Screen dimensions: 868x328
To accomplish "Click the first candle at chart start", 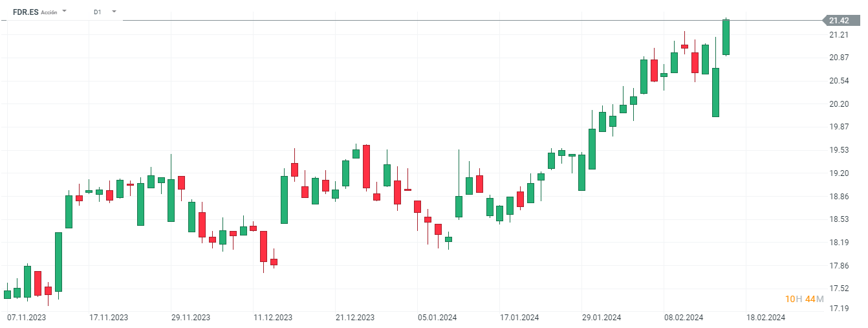I will (x=7, y=294).
